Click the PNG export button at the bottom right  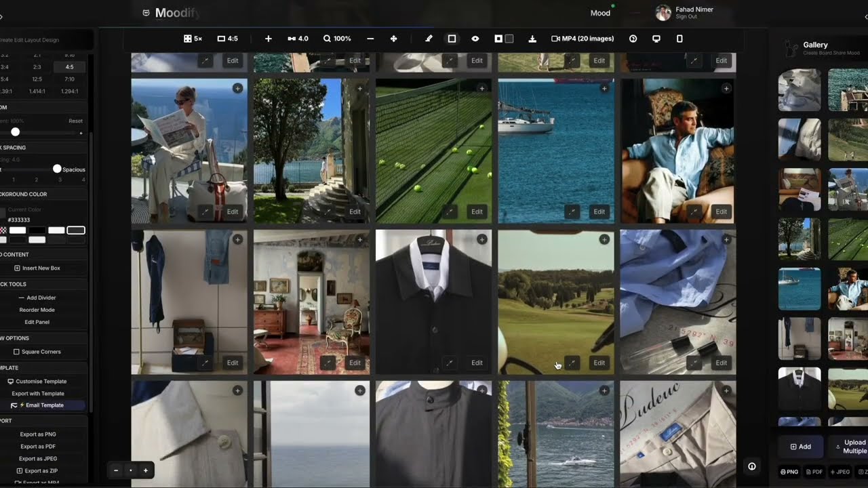click(789, 472)
